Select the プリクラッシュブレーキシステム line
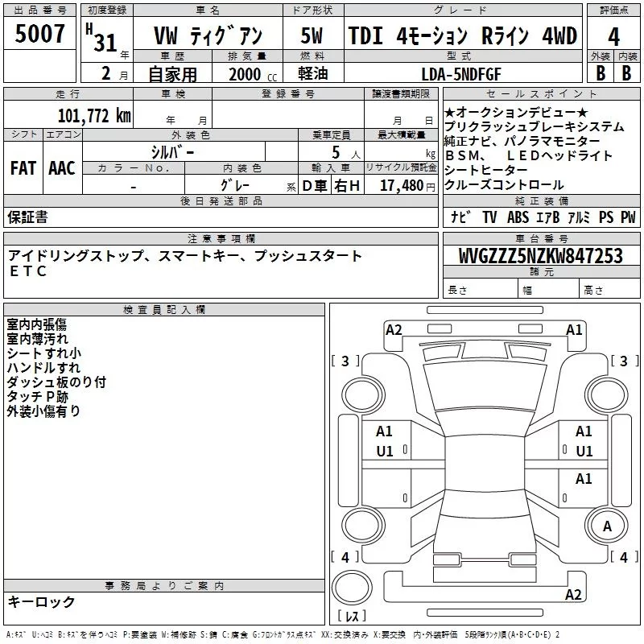The height and width of the screenshot is (644, 644). (534, 126)
